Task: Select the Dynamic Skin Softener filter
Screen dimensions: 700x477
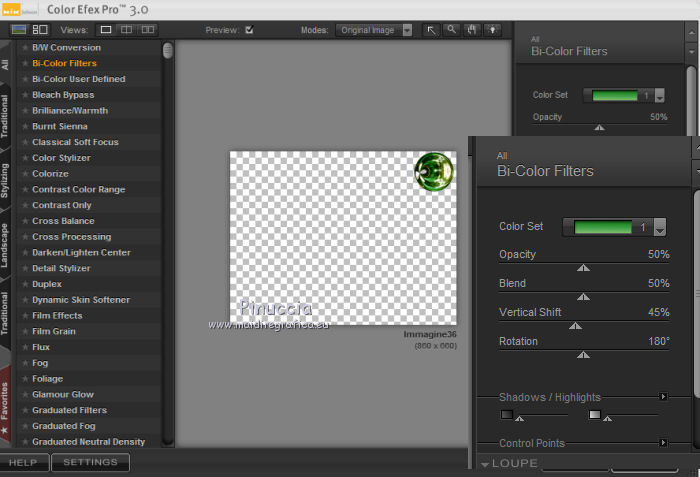Action: 81,300
